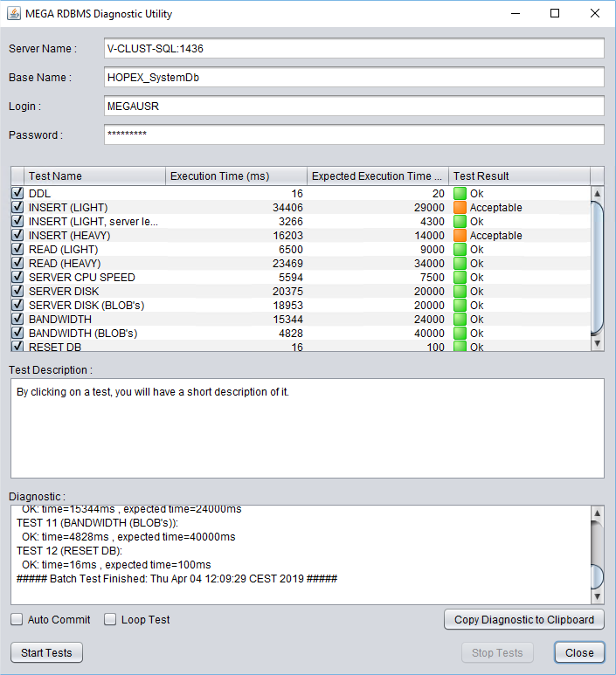The height and width of the screenshot is (675, 616).
Task: Click the green Ok status icon for DDL
Action: click(x=460, y=194)
